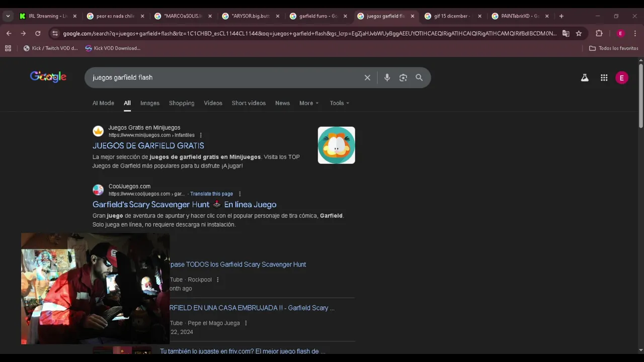The width and height of the screenshot is (644, 362).
Task: Click the Google logo
Action: [48, 77]
